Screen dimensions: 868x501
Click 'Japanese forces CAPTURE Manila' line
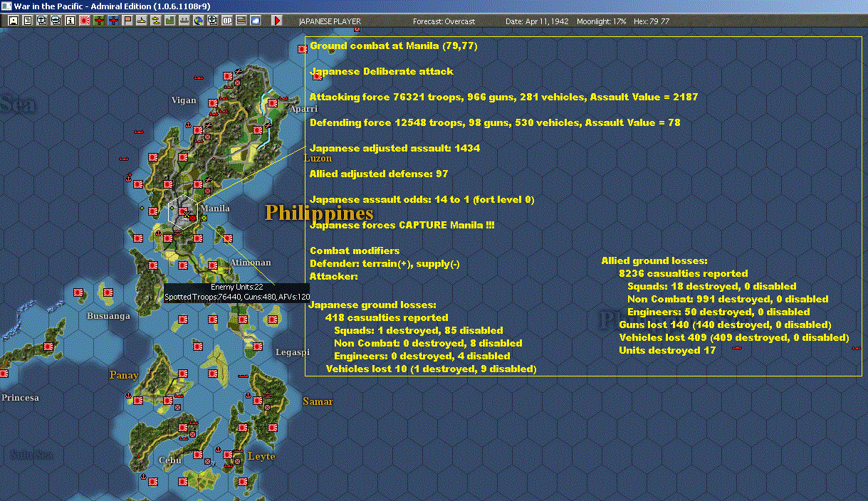pos(402,225)
